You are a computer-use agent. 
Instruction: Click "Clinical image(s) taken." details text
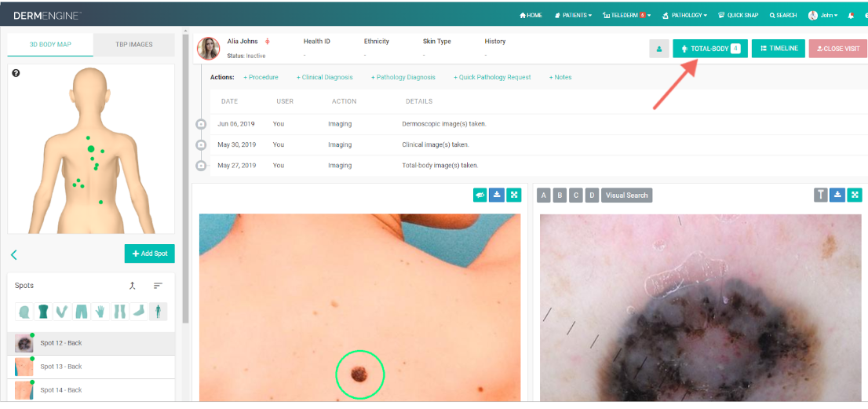point(435,144)
